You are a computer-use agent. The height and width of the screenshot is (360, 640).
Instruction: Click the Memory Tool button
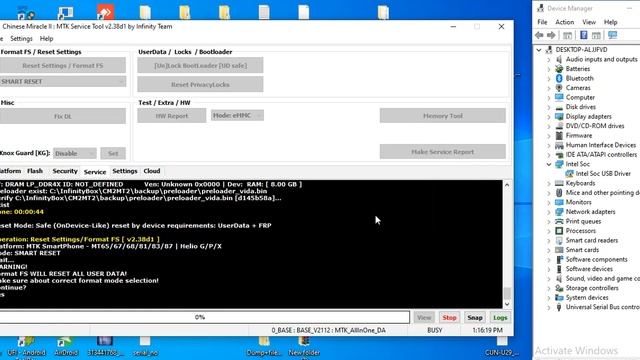click(x=442, y=116)
